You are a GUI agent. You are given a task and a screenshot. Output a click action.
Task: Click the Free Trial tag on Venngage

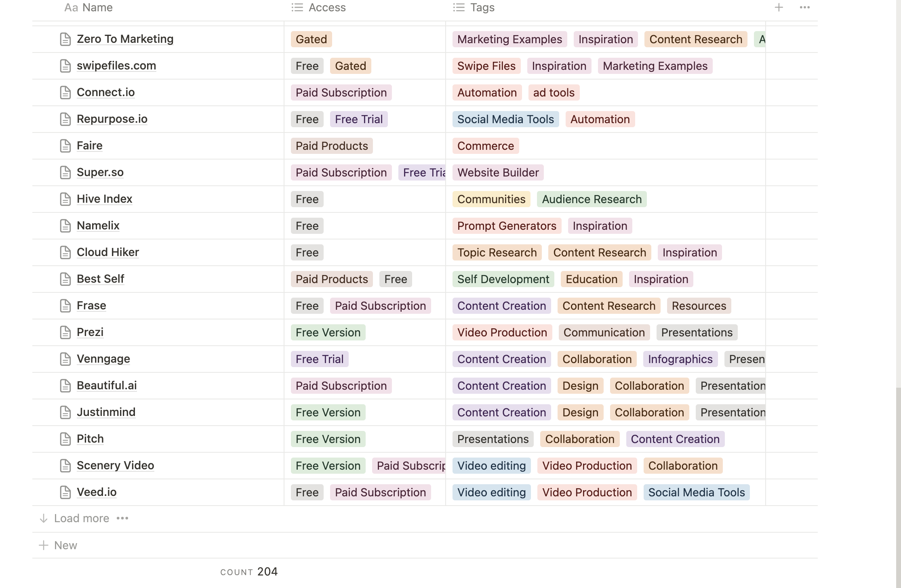tap(319, 359)
